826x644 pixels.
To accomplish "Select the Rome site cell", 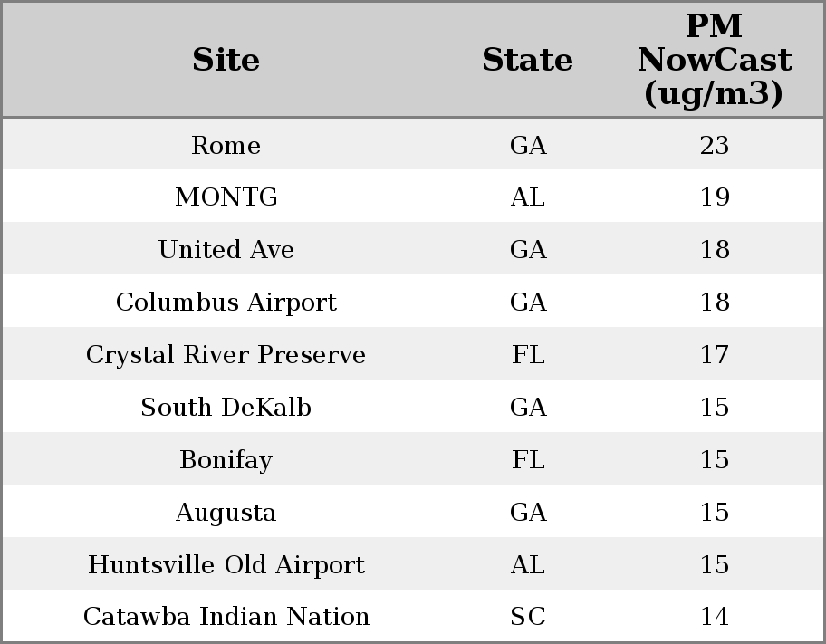I will [226, 145].
